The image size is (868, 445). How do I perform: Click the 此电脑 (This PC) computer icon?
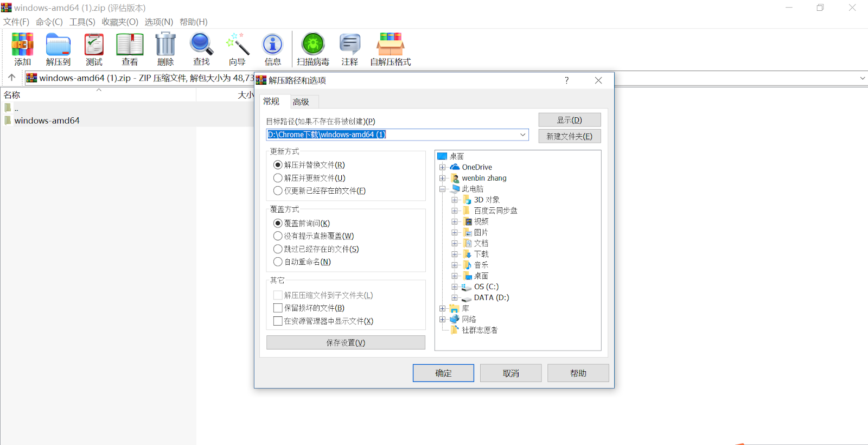point(455,189)
